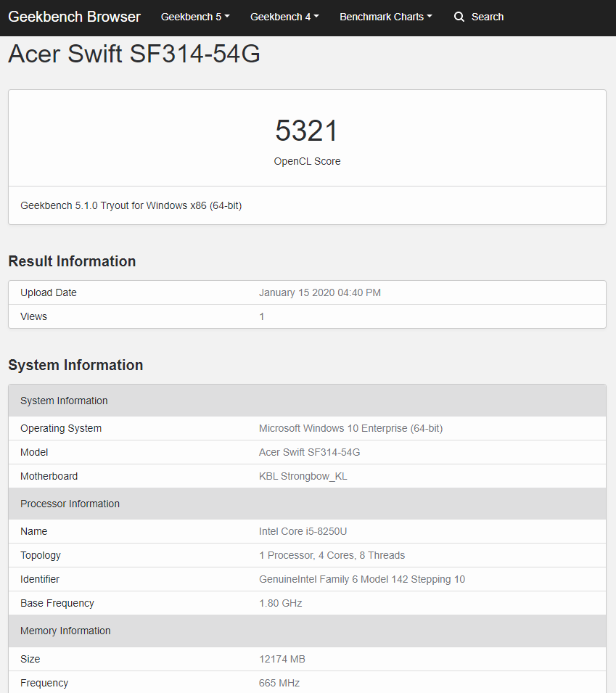Click the Model label
The width and height of the screenshot is (616, 693).
click(34, 452)
